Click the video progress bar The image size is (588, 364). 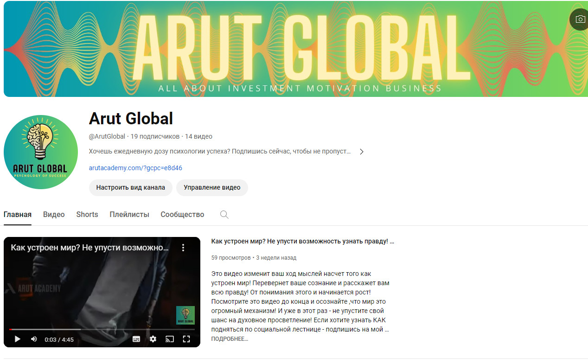[102, 329]
